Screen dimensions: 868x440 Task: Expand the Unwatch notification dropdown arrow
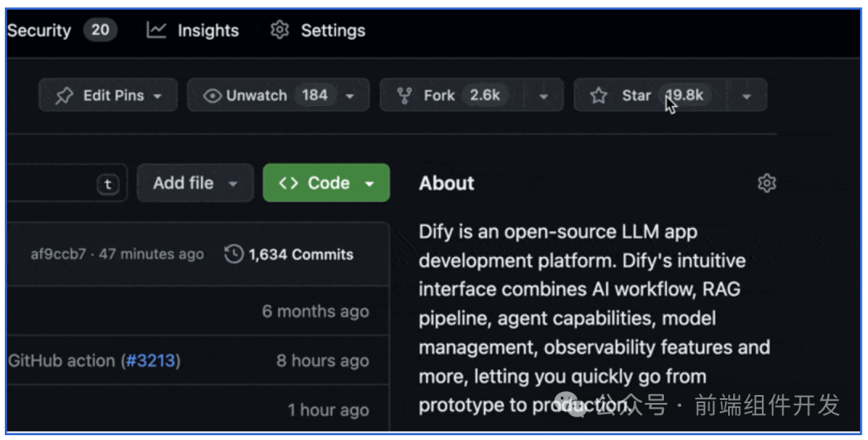pos(350,96)
